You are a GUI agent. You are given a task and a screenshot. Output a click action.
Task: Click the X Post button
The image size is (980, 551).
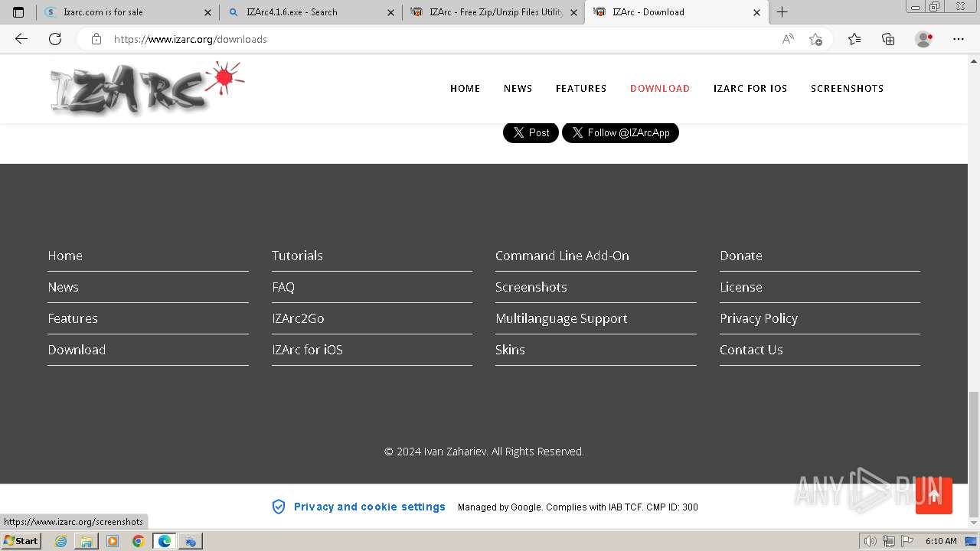tap(531, 132)
